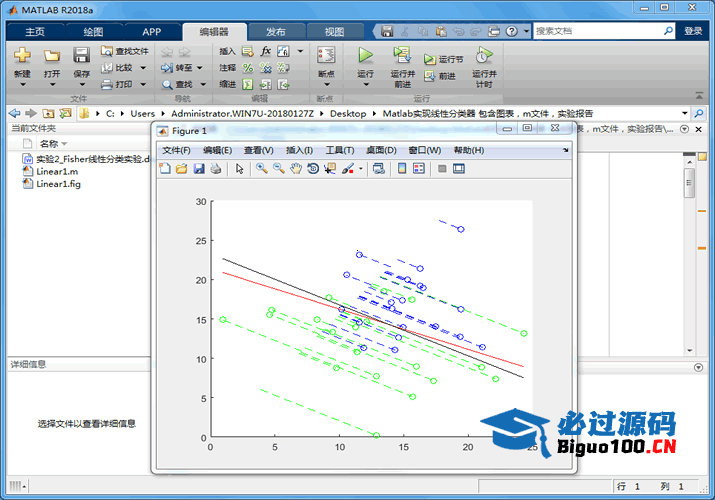The width and height of the screenshot is (715, 500).
Task: Click the 查找 find button
Action: pos(178,84)
